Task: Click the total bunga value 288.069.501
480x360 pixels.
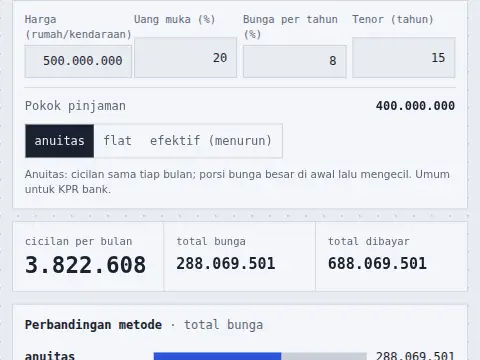Action: click(226, 263)
